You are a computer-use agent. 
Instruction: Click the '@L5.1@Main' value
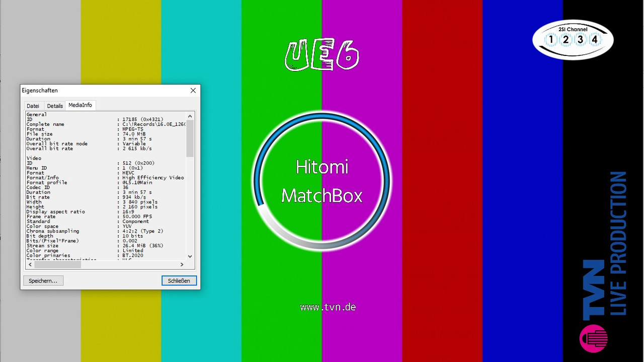tap(137, 183)
